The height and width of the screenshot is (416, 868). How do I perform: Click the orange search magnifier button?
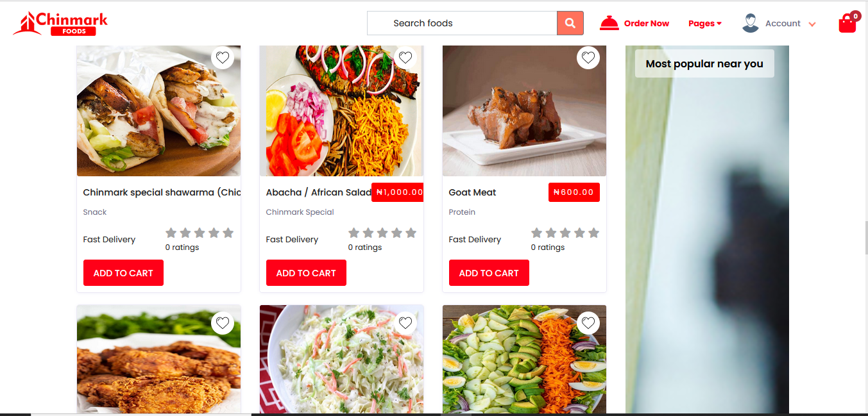click(570, 23)
